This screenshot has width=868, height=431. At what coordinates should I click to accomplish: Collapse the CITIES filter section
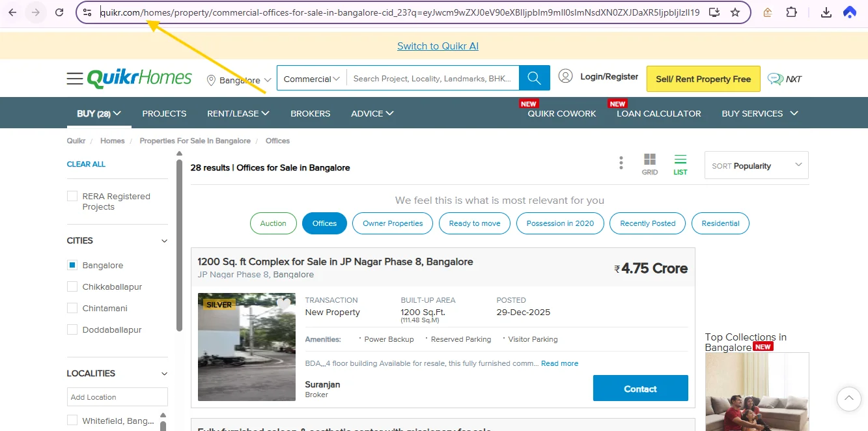(163, 240)
